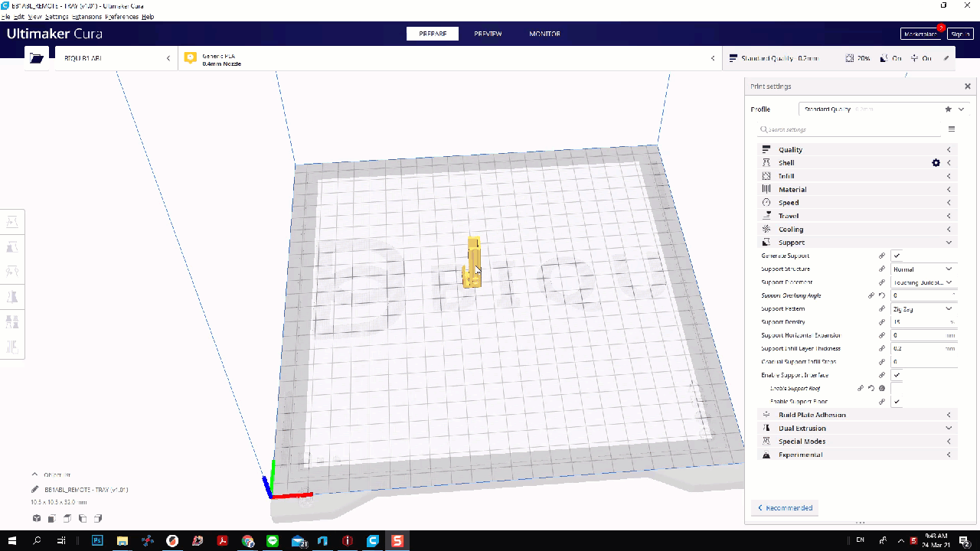Click the star icon in the Profile box

pyautogui.click(x=949, y=109)
